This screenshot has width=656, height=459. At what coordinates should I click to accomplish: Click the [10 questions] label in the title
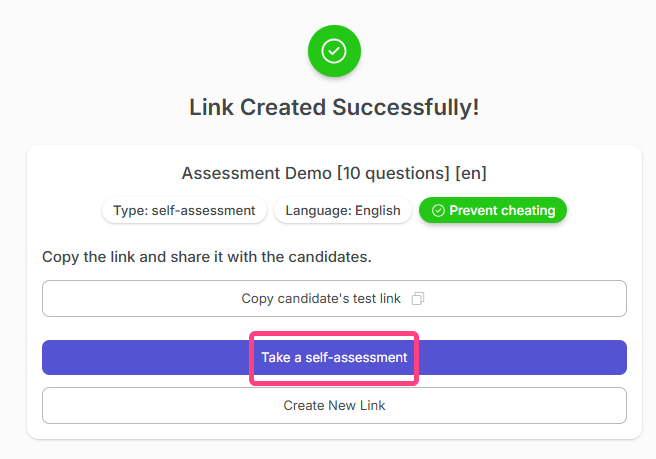tap(393, 173)
